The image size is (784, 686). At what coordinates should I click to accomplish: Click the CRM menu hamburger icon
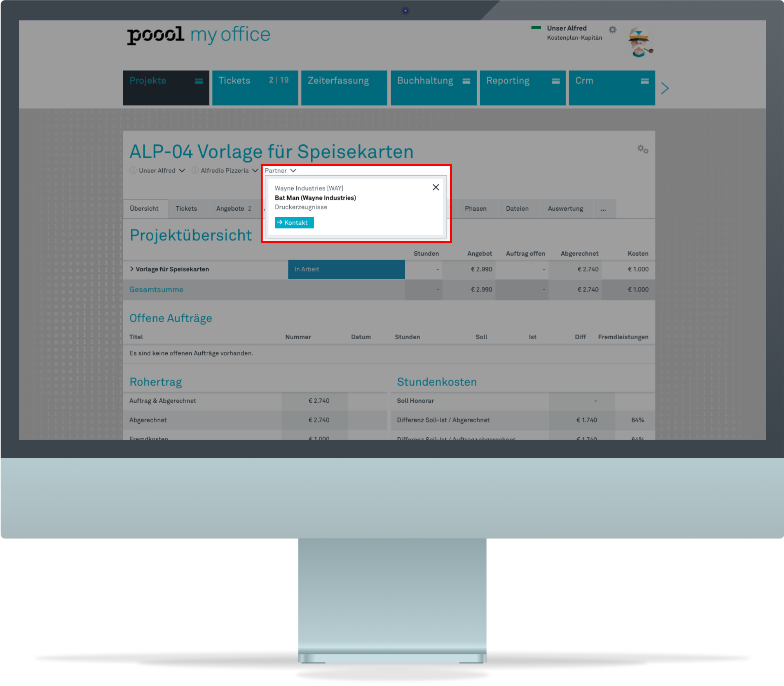645,80
